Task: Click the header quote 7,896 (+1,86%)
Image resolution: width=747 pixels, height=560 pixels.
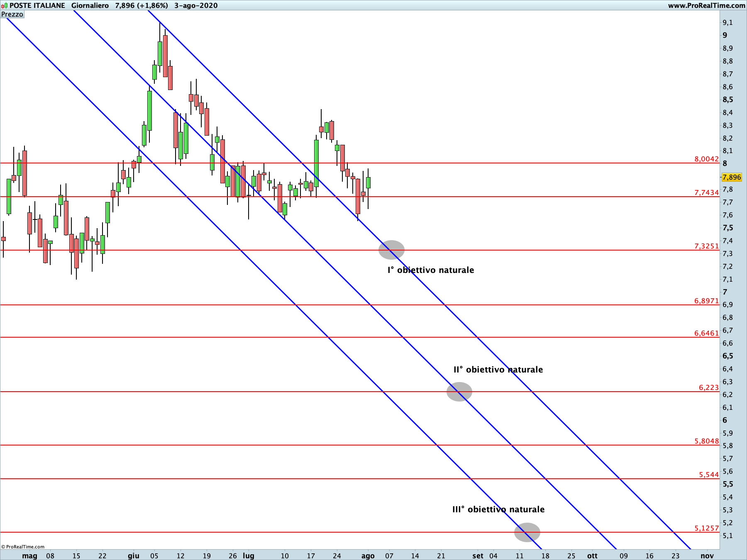Action: [142, 5]
